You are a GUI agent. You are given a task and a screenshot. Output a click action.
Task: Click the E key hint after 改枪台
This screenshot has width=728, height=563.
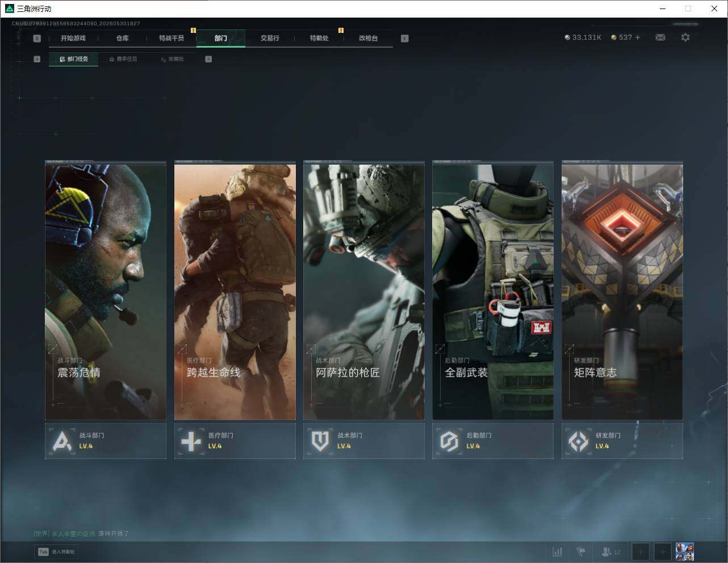point(405,38)
